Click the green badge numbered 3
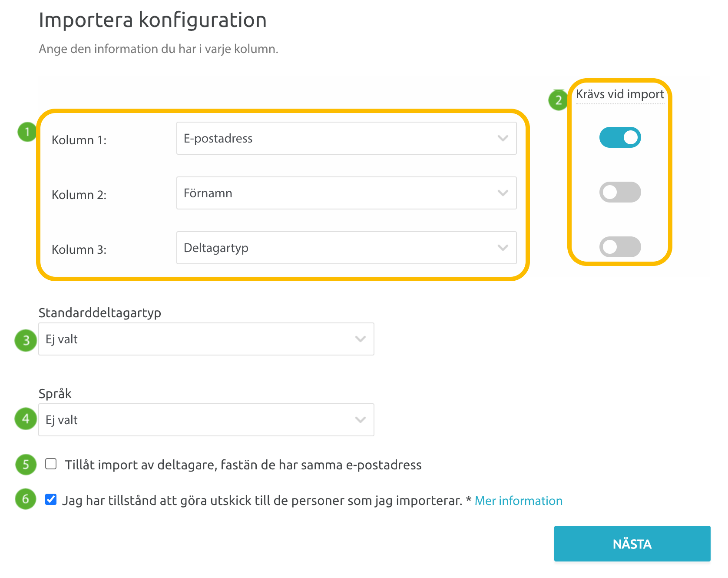The width and height of the screenshot is (728, 578). pos(25,341)
